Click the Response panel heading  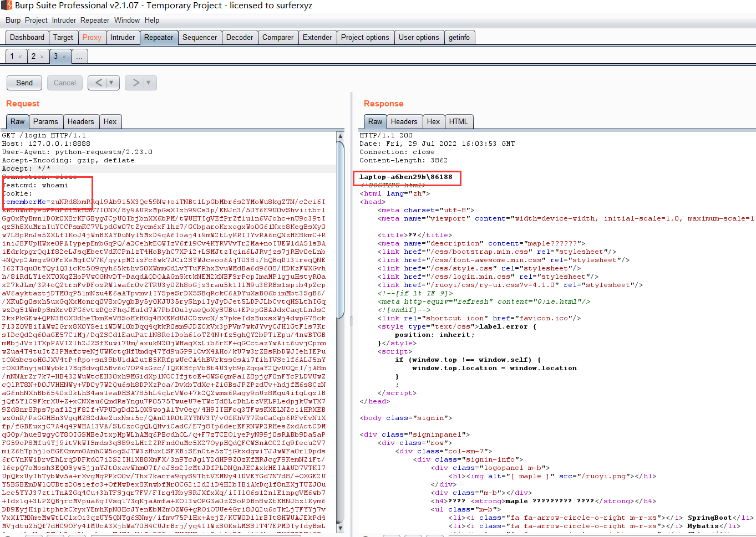tap(383, 104)
